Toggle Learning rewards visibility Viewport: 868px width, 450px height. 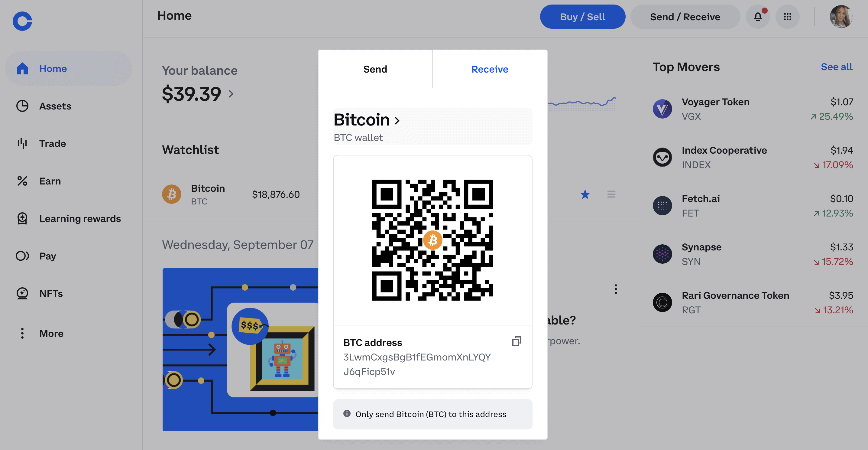click(x=69, y=218)
